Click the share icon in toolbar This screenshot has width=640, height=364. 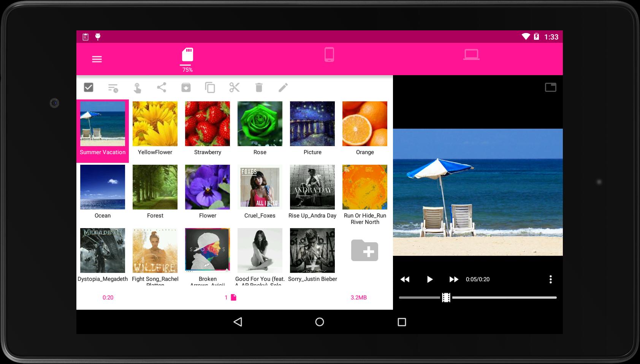[162, 87]
